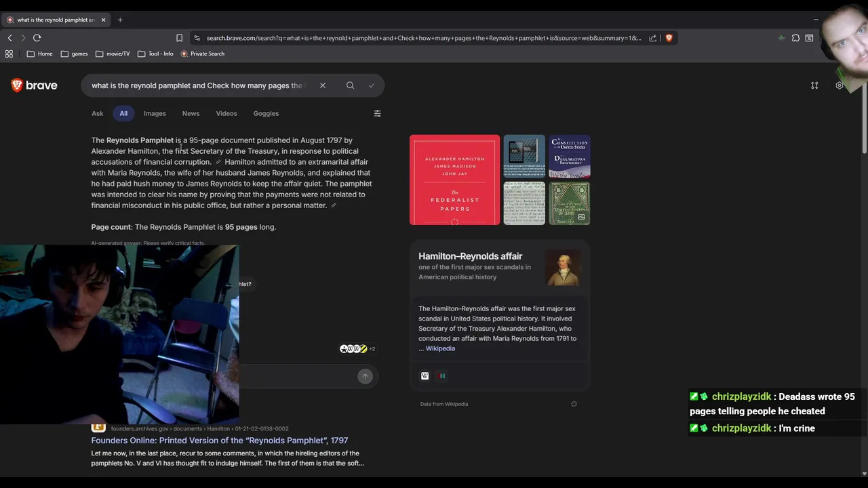Switch to the Ask tab
Image resolution: width=868 pixels, height=488 pixels.
pos(98,114)
